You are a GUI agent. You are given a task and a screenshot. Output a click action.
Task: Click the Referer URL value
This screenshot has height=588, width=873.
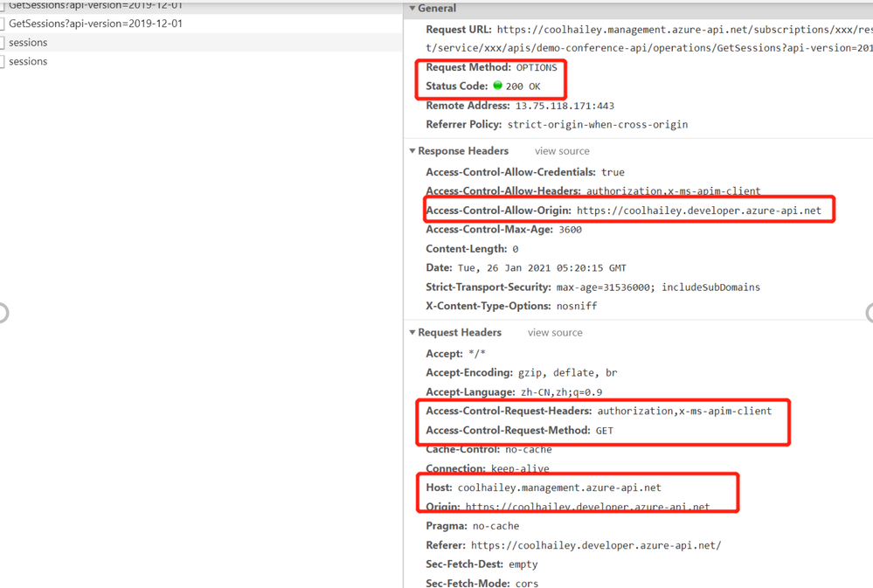click(596, 546)
